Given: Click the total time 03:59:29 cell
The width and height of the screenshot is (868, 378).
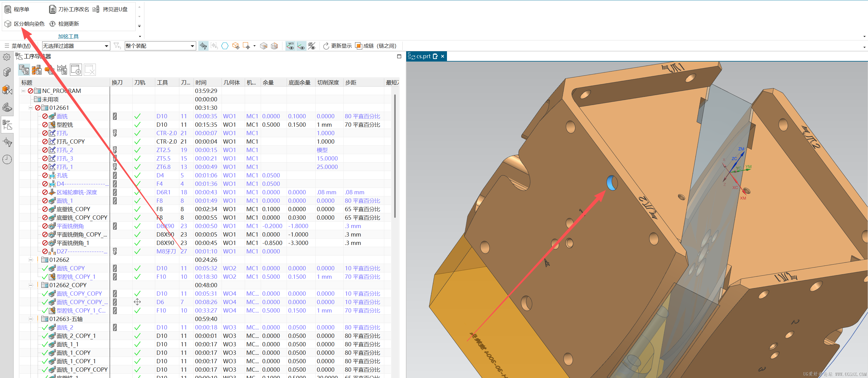Looking at the screenshot, I should (206, 91).
